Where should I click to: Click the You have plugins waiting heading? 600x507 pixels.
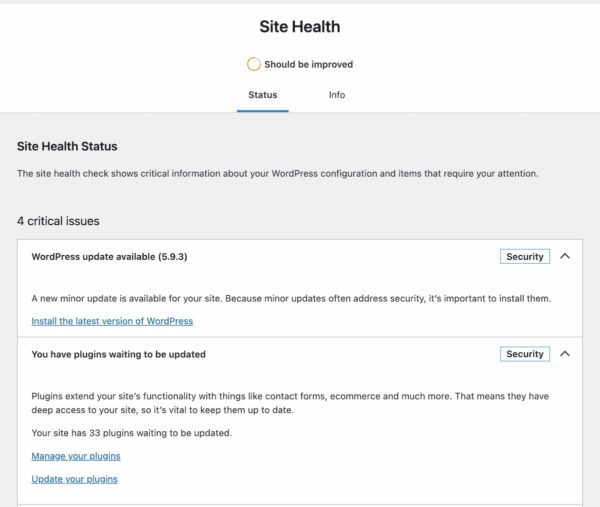pyautogui.click(x=119, y=354)
